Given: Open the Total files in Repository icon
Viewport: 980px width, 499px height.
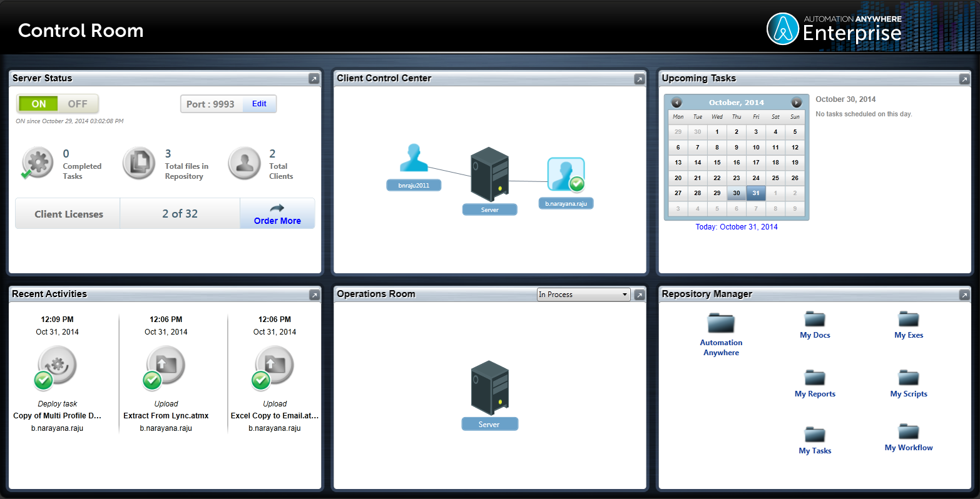Looking at the screenshot, I should 138,163.
